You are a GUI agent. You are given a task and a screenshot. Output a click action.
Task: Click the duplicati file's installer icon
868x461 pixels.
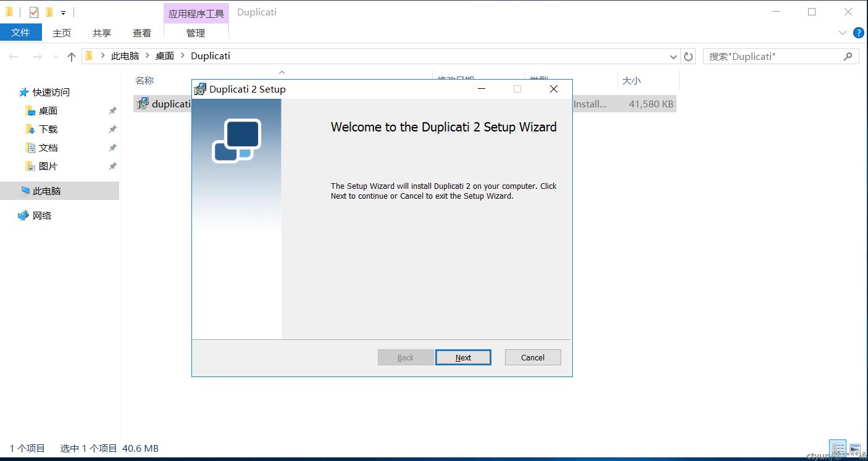(x=143, y=104)
